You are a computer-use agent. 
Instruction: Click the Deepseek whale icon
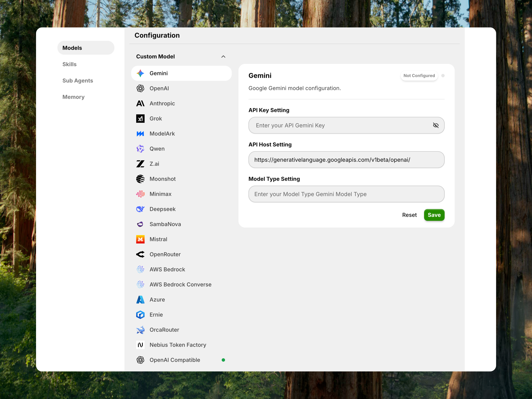[140, 209]
